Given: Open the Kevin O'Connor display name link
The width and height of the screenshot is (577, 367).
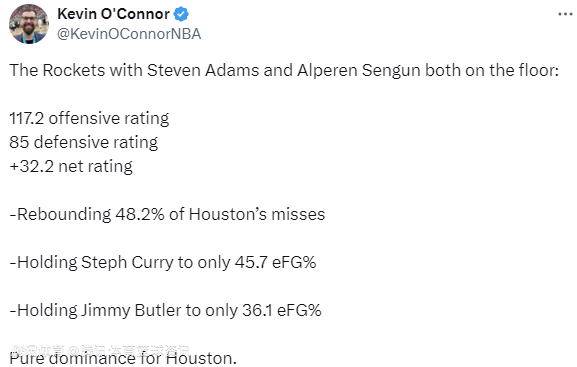Looking at the screenshot, I should coord(113,14).
